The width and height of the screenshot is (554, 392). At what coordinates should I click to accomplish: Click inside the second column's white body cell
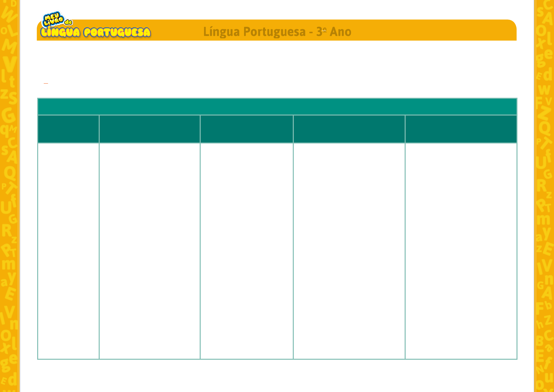[x=149, y=251]
